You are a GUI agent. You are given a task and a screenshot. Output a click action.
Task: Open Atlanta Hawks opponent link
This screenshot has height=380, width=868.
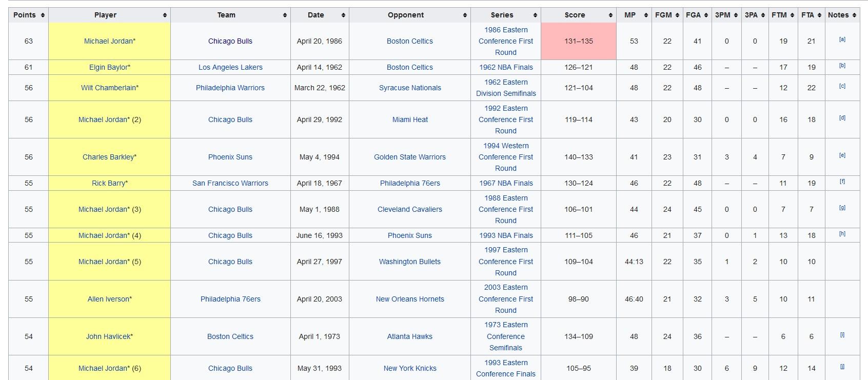pyautogui.click(x=410, y=336)
